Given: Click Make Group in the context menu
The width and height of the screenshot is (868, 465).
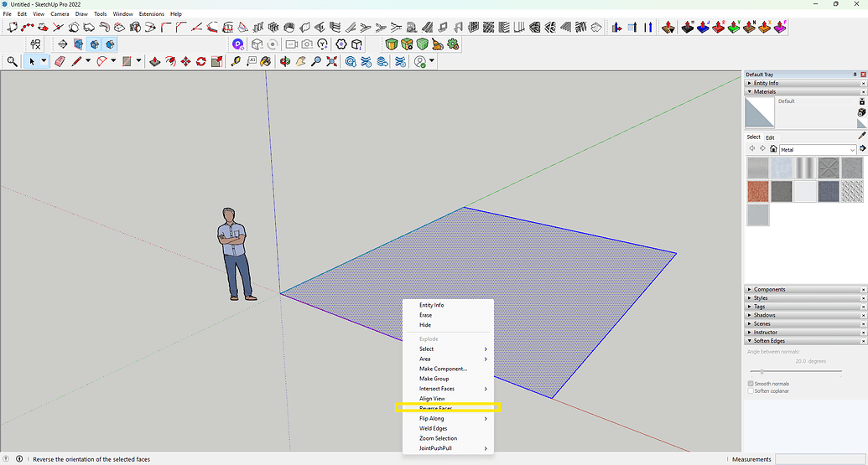Looking at the screenshot, I should point(434,379).
